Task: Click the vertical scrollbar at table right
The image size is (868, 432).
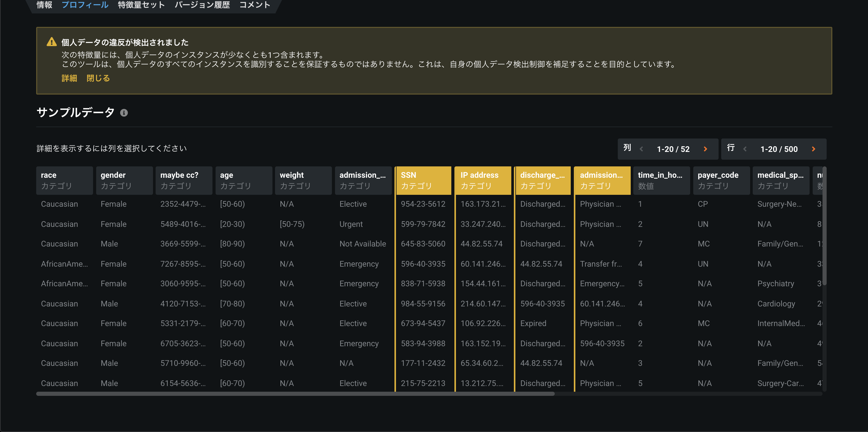Action: point(824,226)
